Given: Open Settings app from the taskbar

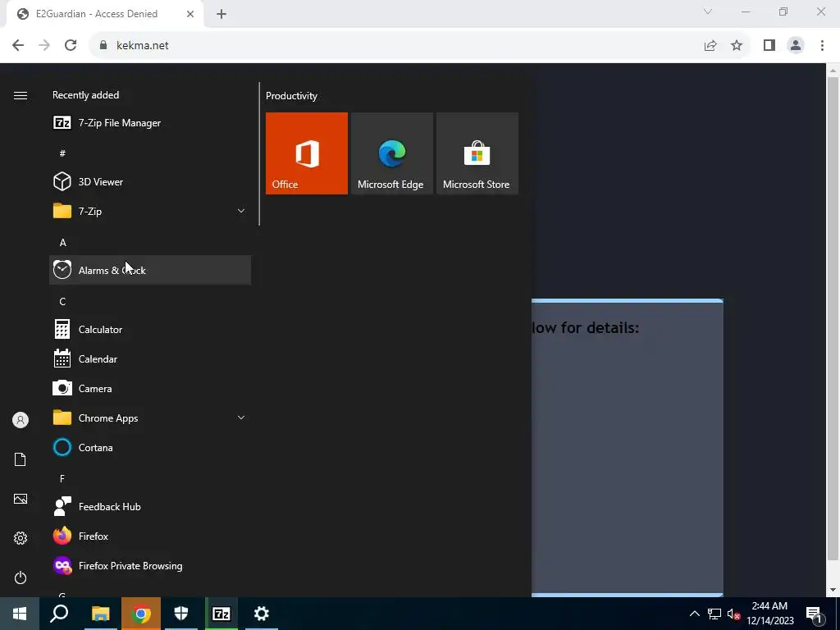Looking at the screenshot, I should (262, 614).
